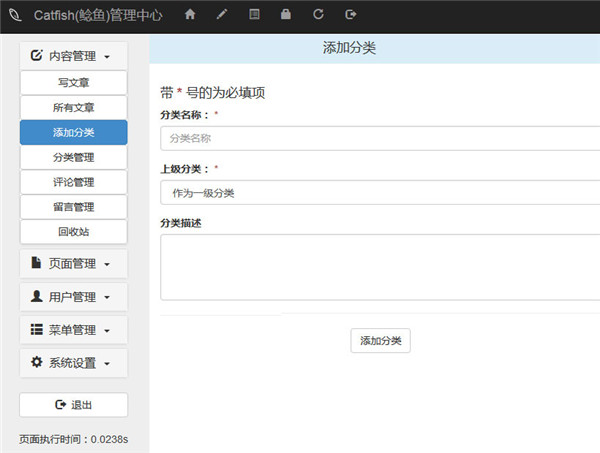The width and height of the screenshot is (600, 453).
Task: Select 分类管理 in the sidebar menu
Action: pos(73,157)
